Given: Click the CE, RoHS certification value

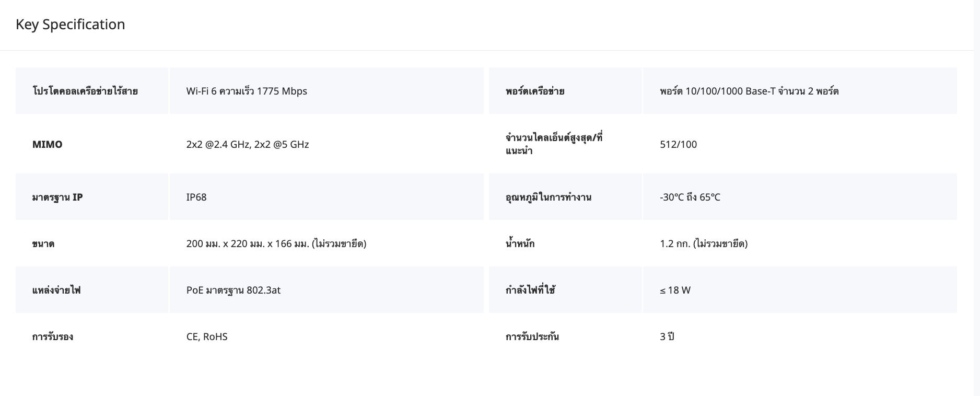Looking at the screenshot, I should pos(207,336).
